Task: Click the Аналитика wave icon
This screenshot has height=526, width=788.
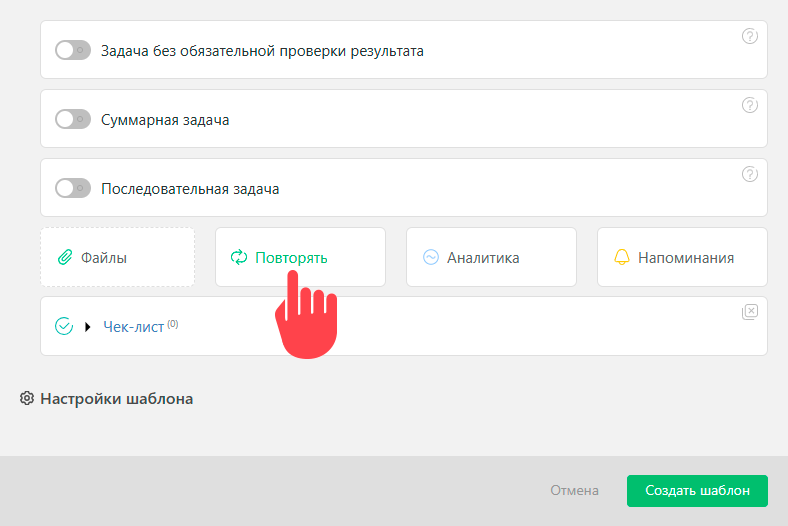Action: point(431,257)
